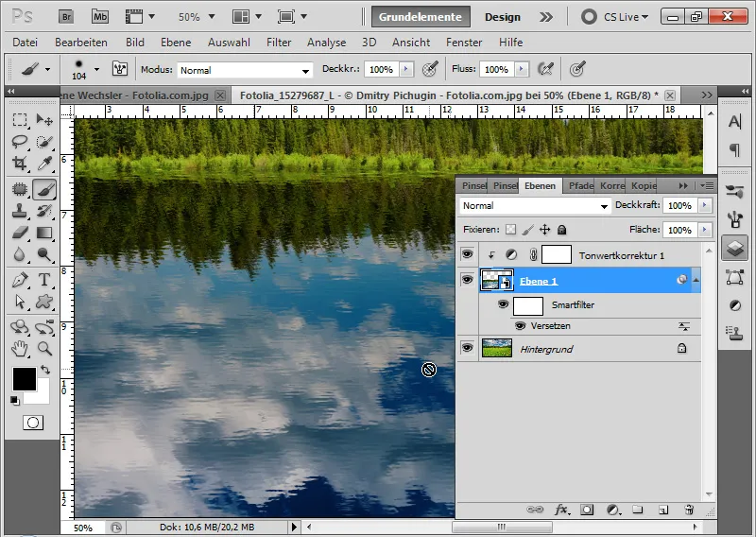Select the Clone Stamp tool
The height and width of the screenshot is (537, 756).
(x=19, y=211)
